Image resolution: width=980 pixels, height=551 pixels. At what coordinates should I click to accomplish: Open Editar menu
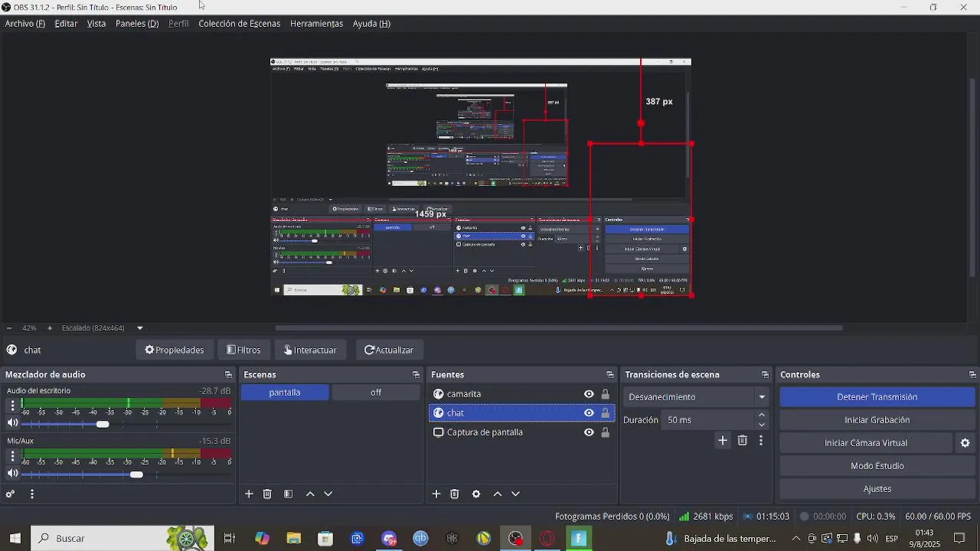point(66,24)
